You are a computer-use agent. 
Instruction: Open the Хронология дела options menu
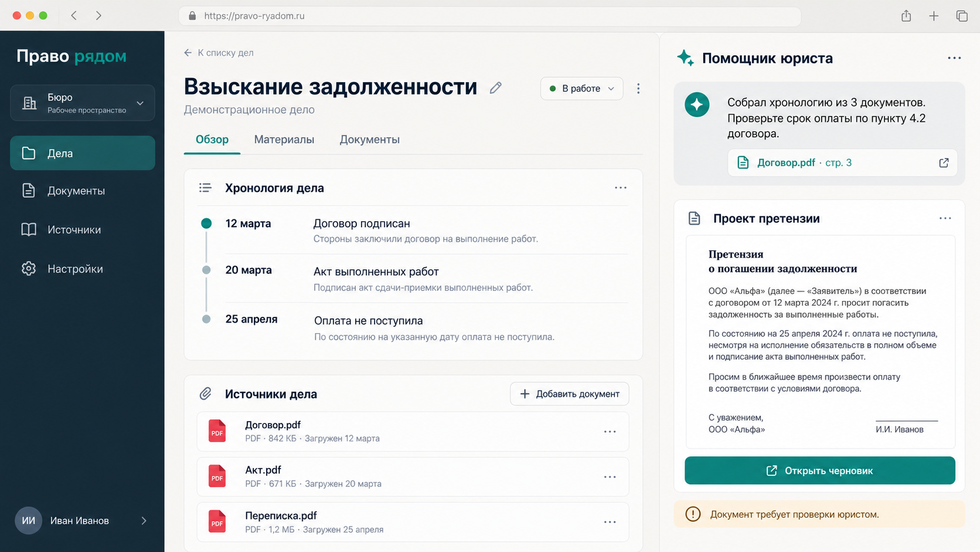(621, 188)
